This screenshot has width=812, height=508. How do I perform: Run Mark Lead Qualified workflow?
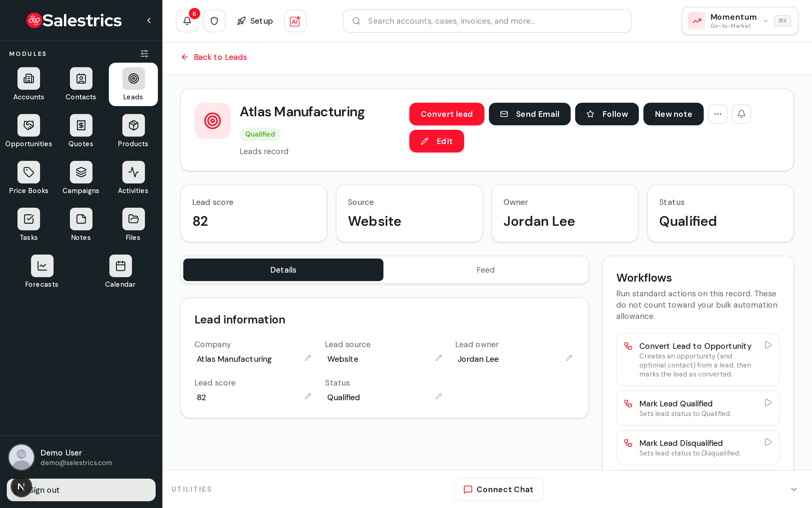[768, 402]
